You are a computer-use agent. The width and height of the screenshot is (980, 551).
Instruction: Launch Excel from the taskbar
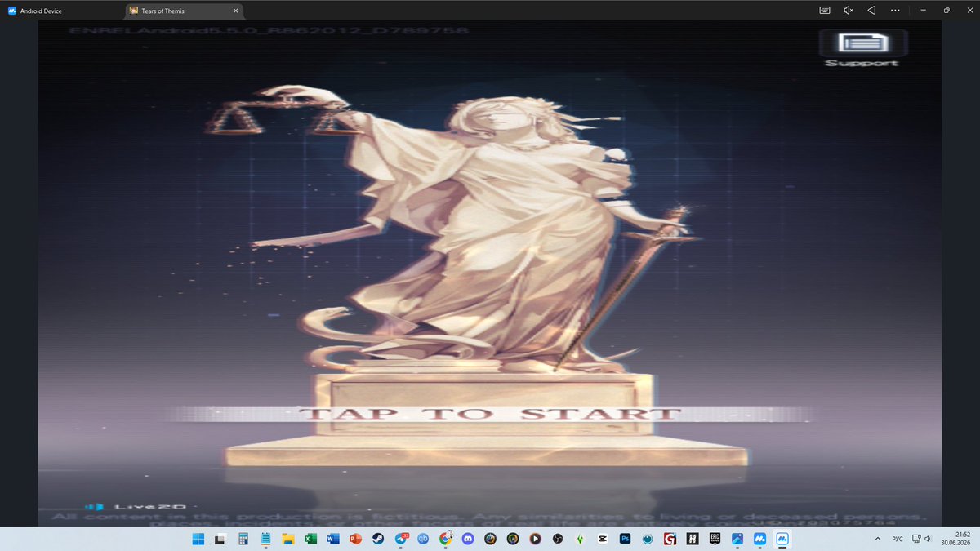pos(310,539)
